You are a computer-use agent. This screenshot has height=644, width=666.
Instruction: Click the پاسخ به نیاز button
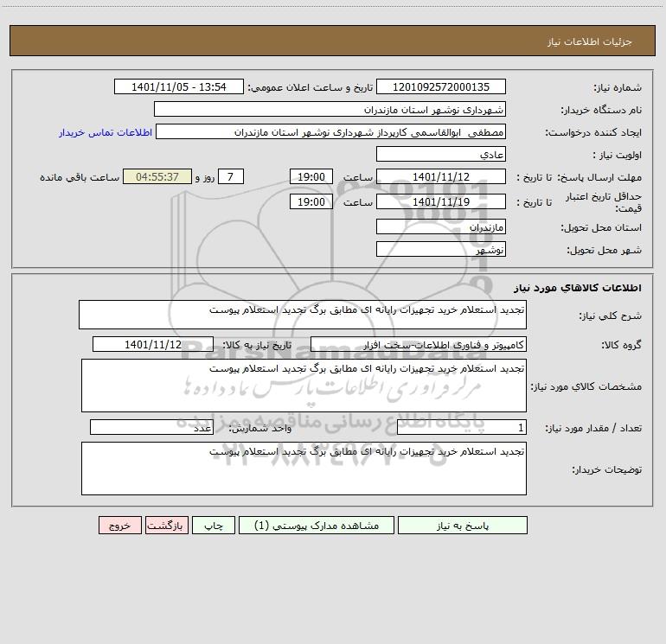click(x=463, y=525)
